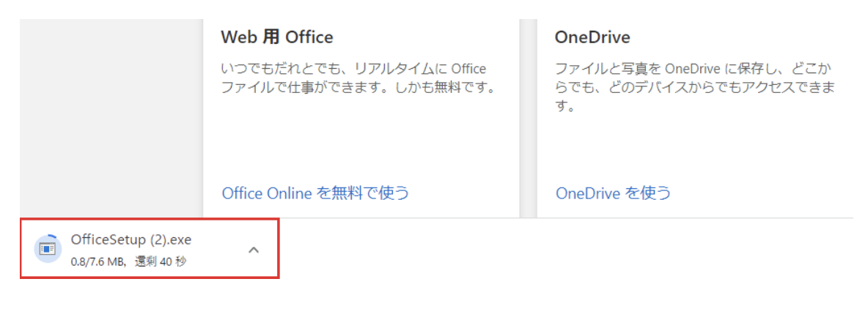Screen dimensions: 868x309
Task: Click the いつでもだれとでも description line
Action: coord(353,69)
